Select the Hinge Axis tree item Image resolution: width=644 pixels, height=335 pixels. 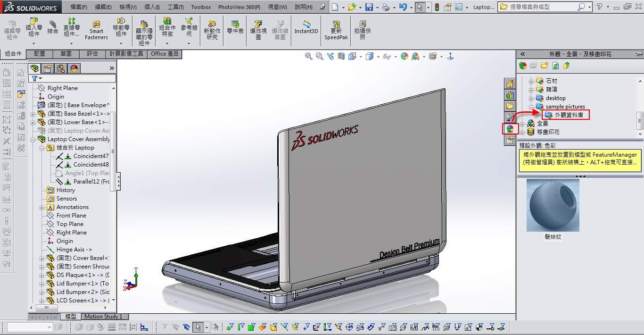pyautogui.click(x=74, y=250)
